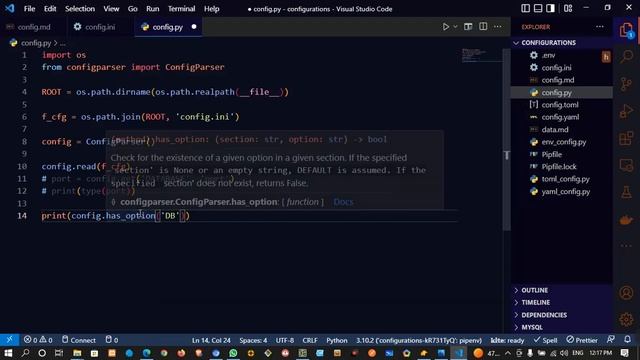Toggle Spell checker in status bar
Image resolution: width=640 pixels, height=360 pixels.
point(546,340)
